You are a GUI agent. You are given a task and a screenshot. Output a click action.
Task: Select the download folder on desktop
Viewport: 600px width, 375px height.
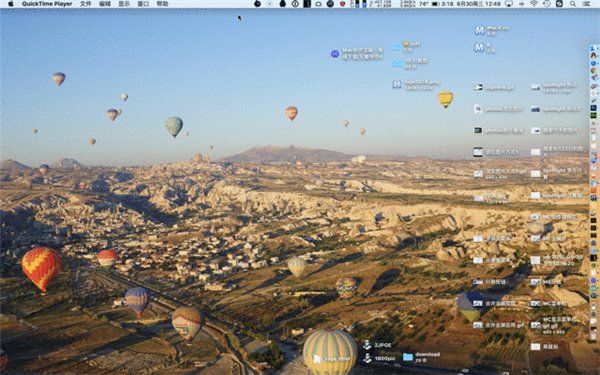pyautogui.click(x=408, y=357)
